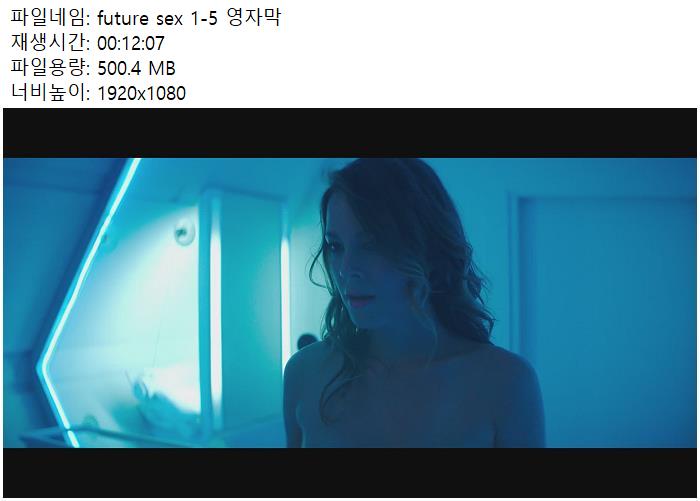Click the 'MB' unit text
This screenshot has width=700, height=501.
tap(162, 68)
